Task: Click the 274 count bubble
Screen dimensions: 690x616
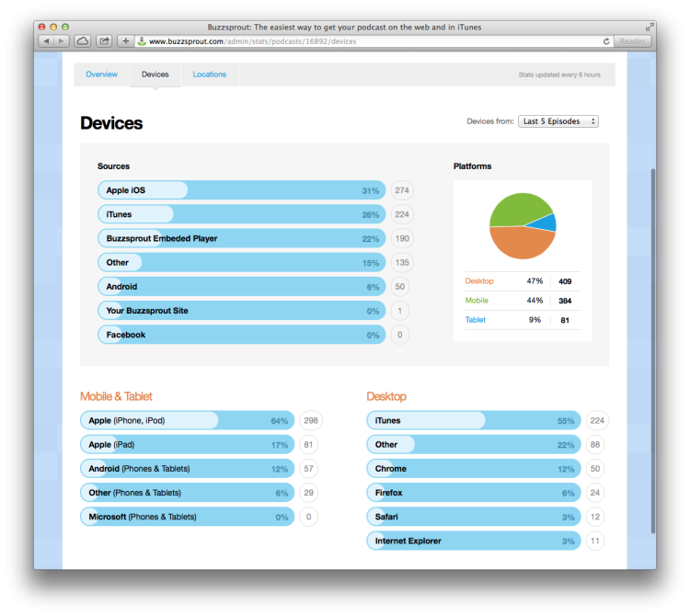Action: click(402, 190)
